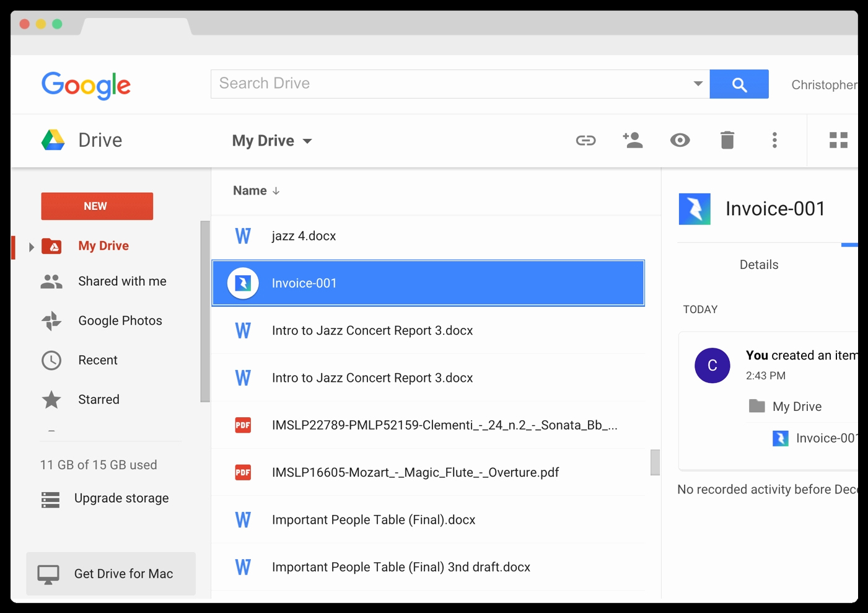Open the Christopher account name
Image resolution: width=868 pixels, height=613 pixels.
click(825, 85)
